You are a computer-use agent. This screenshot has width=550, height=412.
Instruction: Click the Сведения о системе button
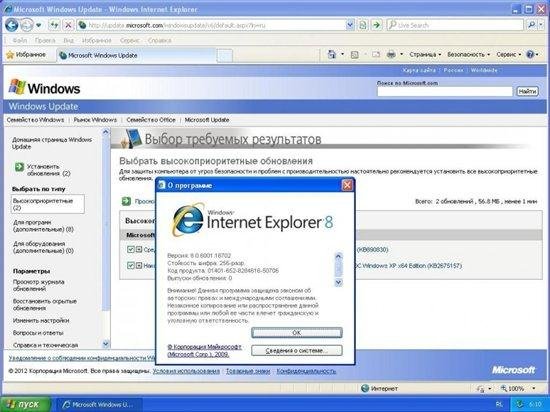[x=297, y=350]
